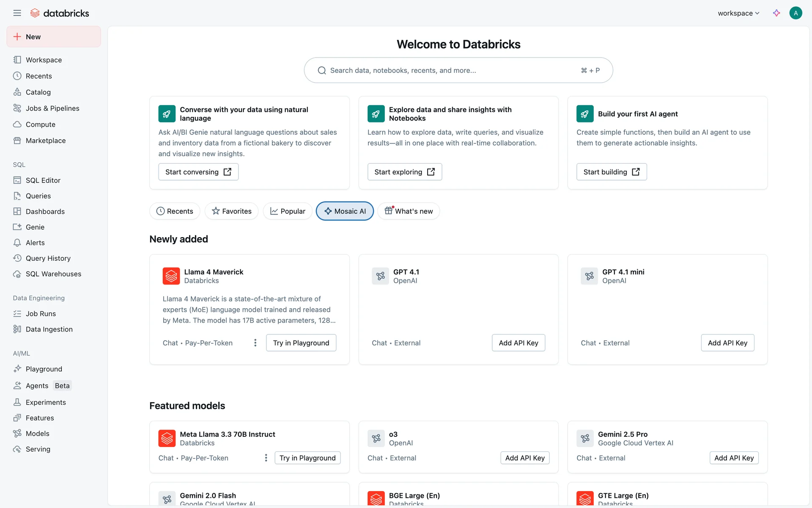Image resolution: width=812 pixels, height=508 pixels.
Task: Switch to the Popular tab
Action: pos(288,211)
